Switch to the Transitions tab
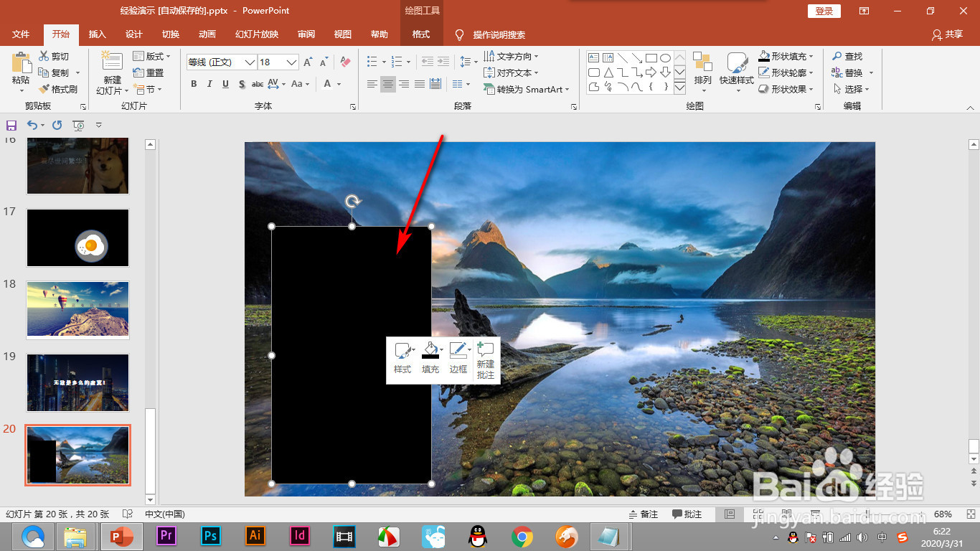 coord(171,34)
